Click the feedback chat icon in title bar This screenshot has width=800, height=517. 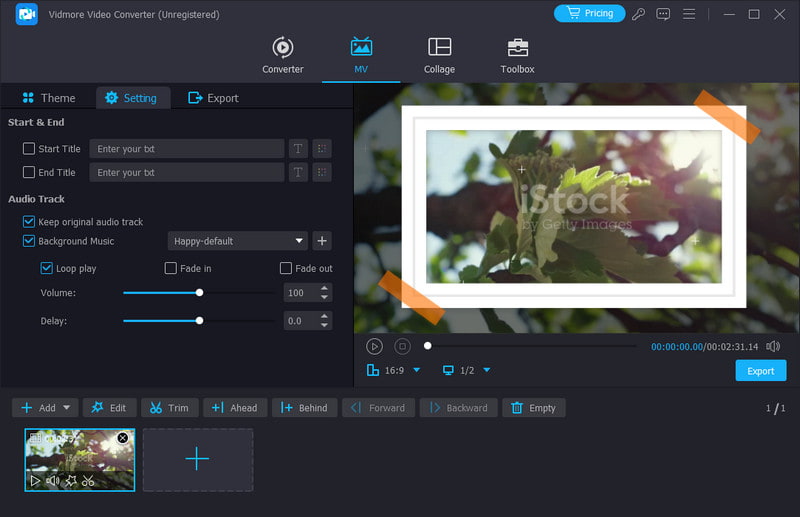point(663,14)
